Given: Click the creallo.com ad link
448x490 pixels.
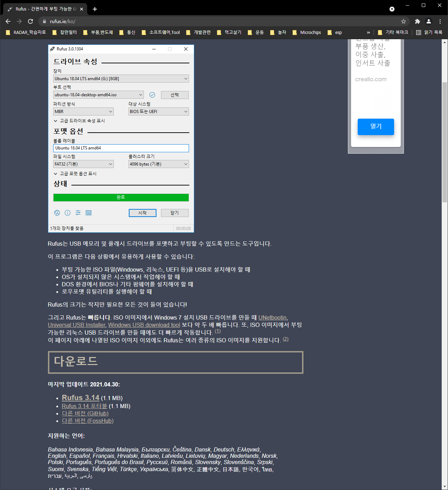Looking at the screenshot, I should click(x=371, y=79).
